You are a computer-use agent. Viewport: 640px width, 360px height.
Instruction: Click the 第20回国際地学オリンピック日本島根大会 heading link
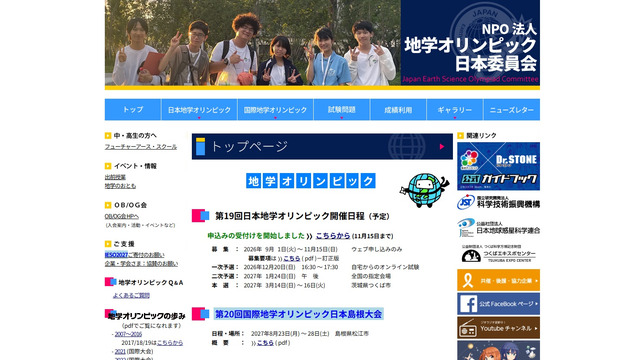(298, 314)
